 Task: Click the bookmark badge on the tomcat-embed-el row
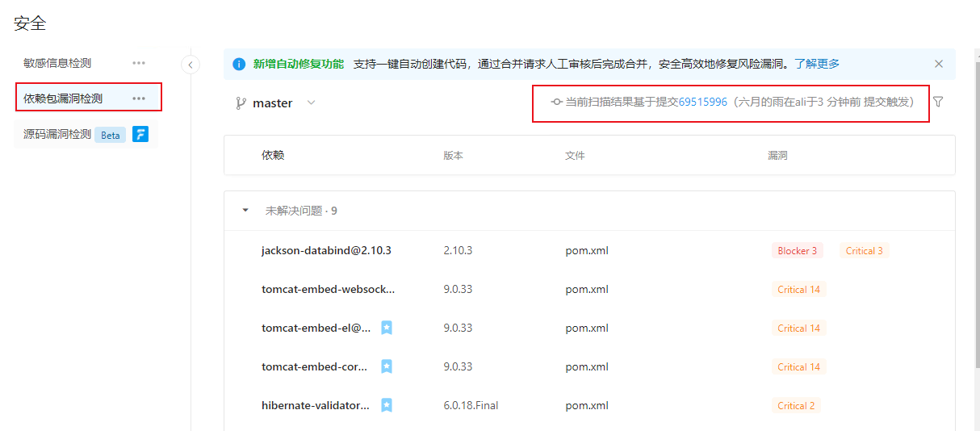[387, 328]
